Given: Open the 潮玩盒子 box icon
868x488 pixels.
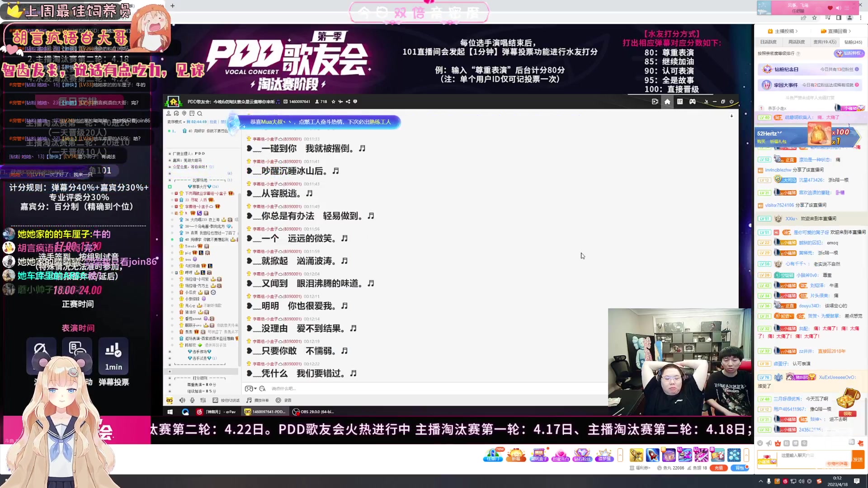Looking at the screenshot, I should (539, 455).
